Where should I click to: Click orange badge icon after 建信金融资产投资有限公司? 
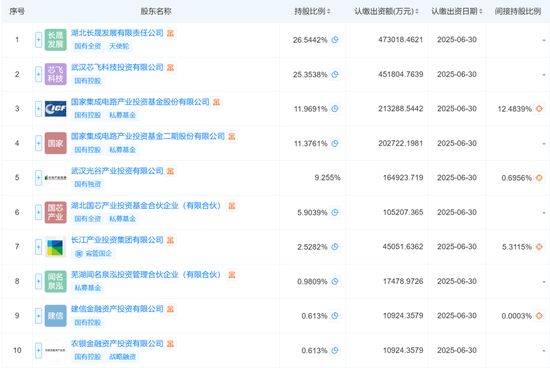(170, 309)
